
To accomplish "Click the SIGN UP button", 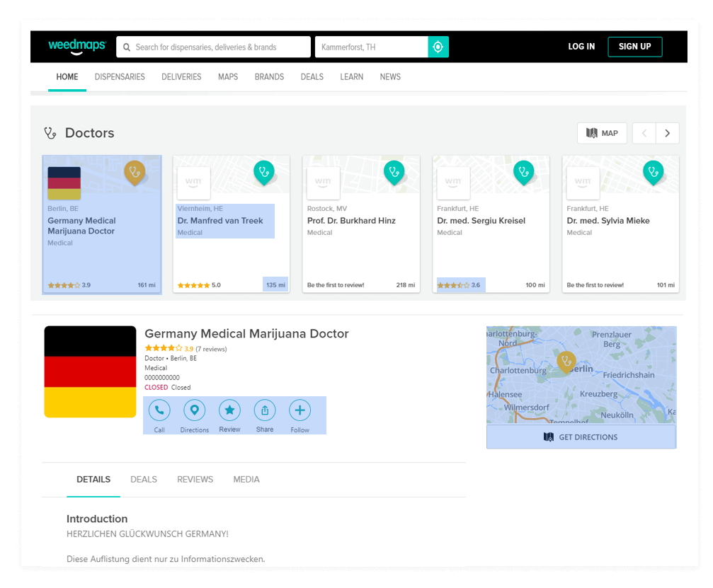I will pos(635,47).
